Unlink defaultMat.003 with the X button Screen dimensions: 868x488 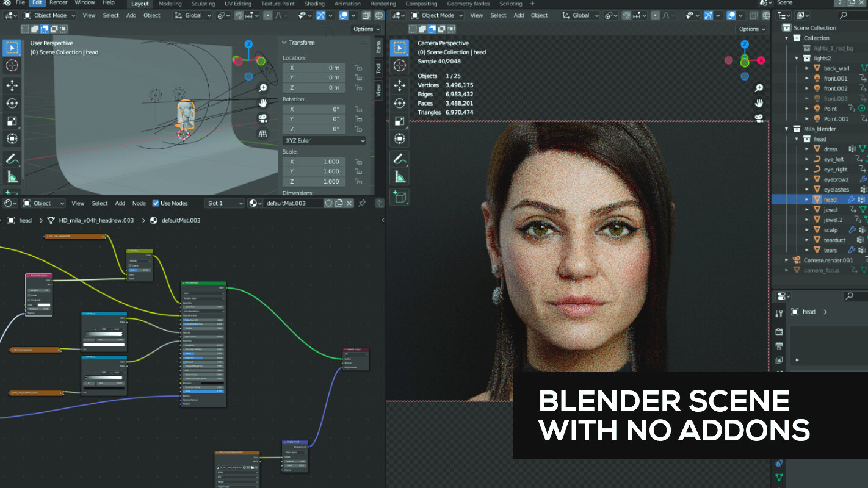point(349,203)
